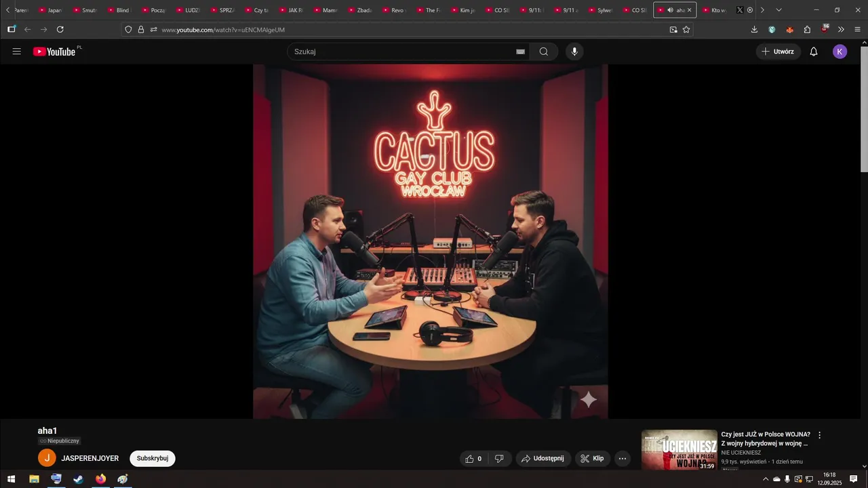Image resolution: width=868 pixels, height=488 pixels.
Task: Open Windows notification center icon
Action: coord(854,479)
